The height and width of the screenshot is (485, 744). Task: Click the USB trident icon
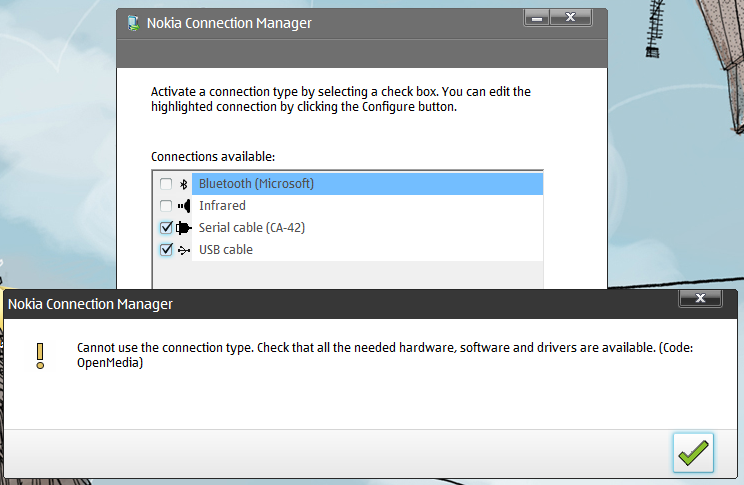[184, 250]
